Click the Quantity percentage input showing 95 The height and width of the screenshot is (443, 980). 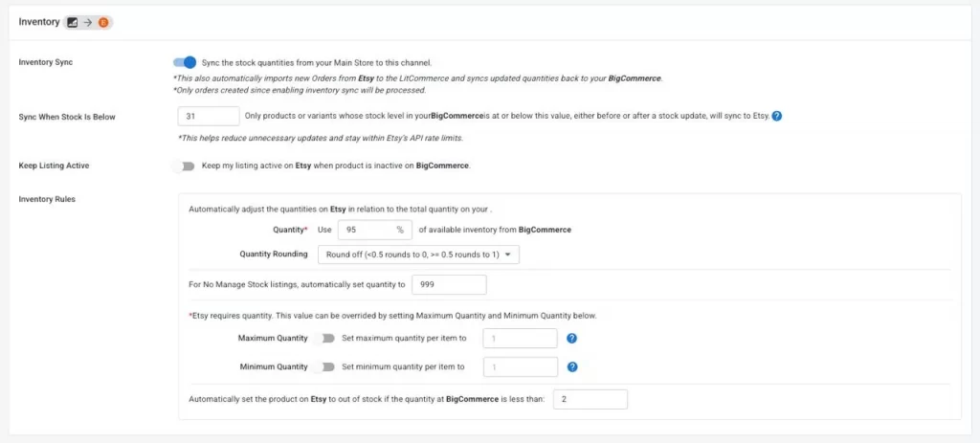click(x=375, y=230)
